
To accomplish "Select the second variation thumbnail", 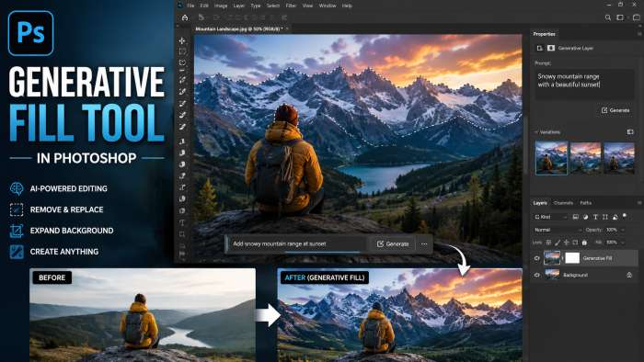I will (x=585, y=158).
